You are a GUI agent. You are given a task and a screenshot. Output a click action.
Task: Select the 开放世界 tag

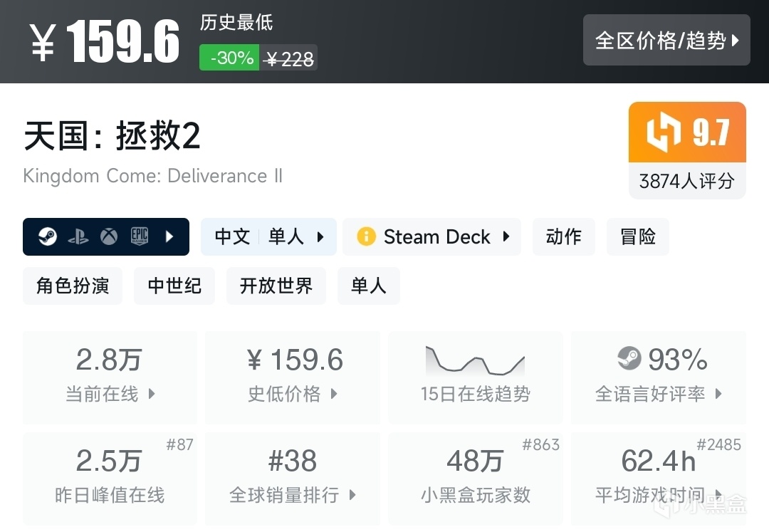[x=276, y=286]
